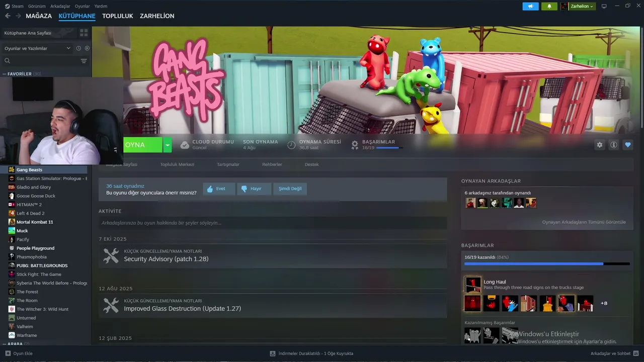Click the blue megaphone announcements button
The width and height of the screenshot is (644, 362).
[530, 6]
